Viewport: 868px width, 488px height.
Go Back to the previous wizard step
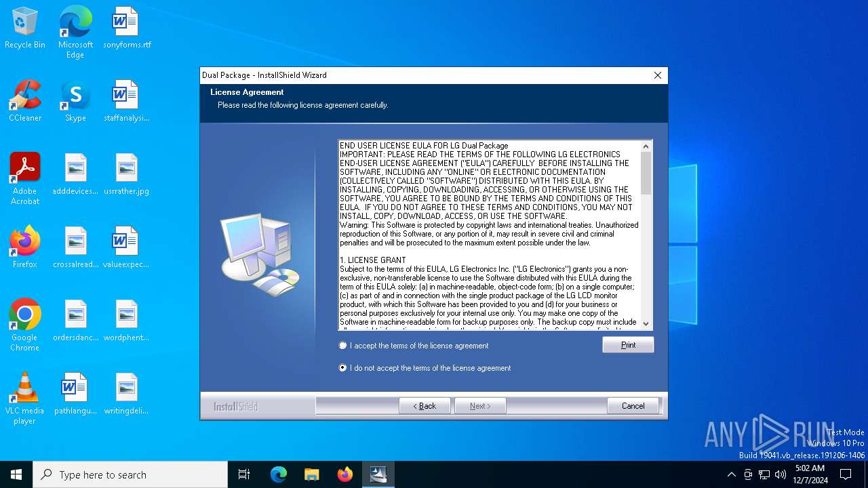425,406
